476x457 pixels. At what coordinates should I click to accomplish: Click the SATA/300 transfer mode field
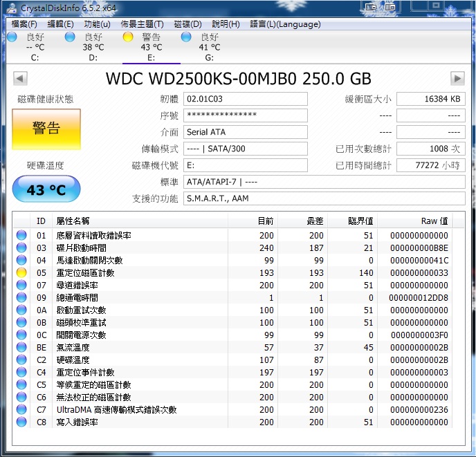246,149
